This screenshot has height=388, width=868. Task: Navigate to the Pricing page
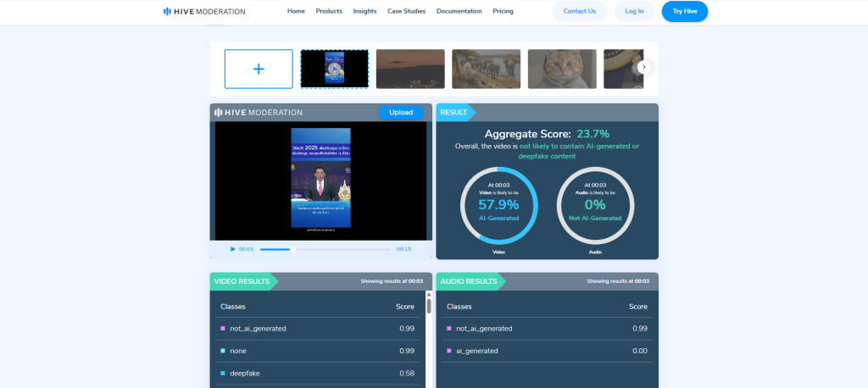[503, 12]
